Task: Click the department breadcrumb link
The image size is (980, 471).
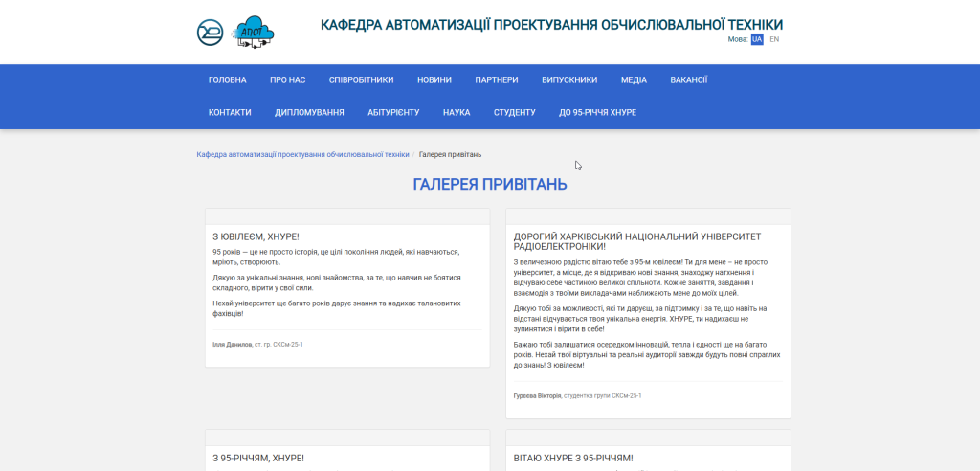Action: point(302,154)
